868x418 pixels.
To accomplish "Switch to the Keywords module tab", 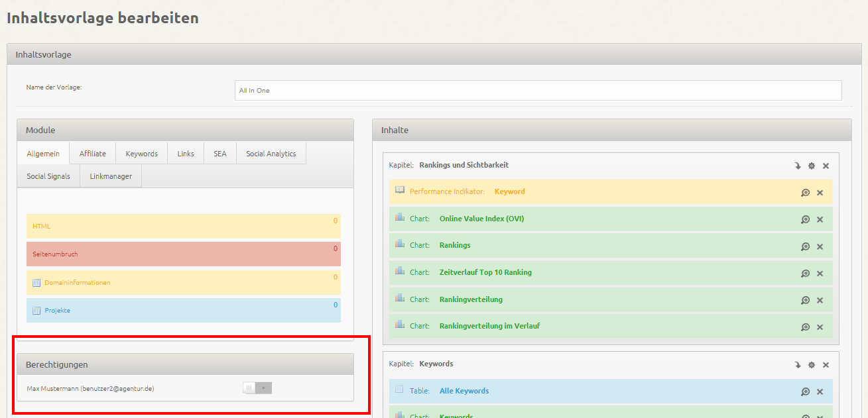I will [141, 154].
